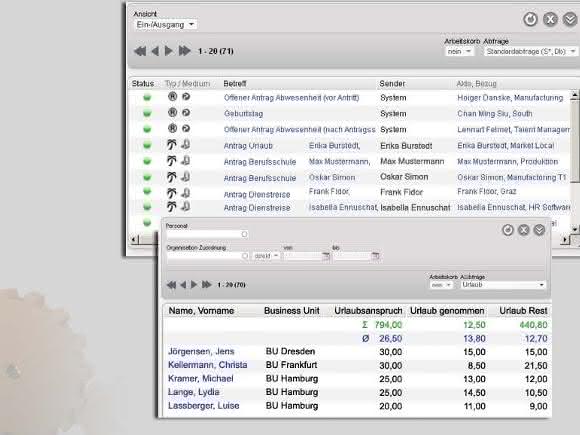Open the Abfrage dropdown Standardabfrage

tap(531, 51)
